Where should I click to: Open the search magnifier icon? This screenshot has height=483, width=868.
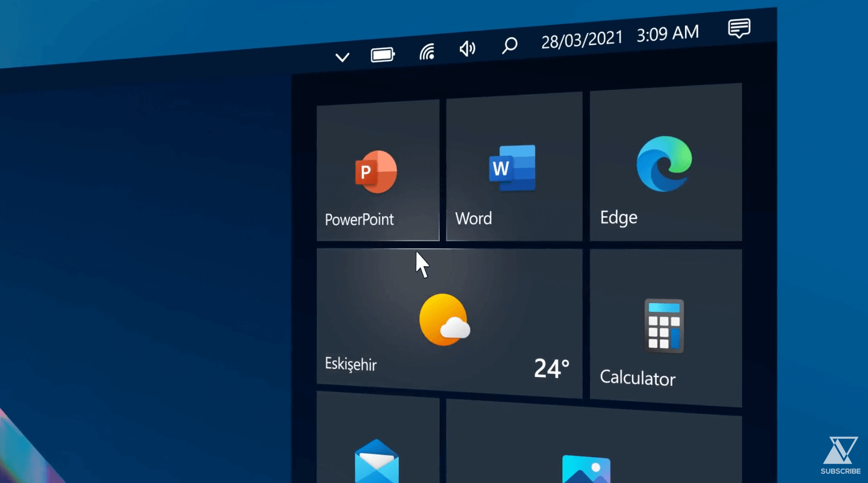tap(510, 45)
